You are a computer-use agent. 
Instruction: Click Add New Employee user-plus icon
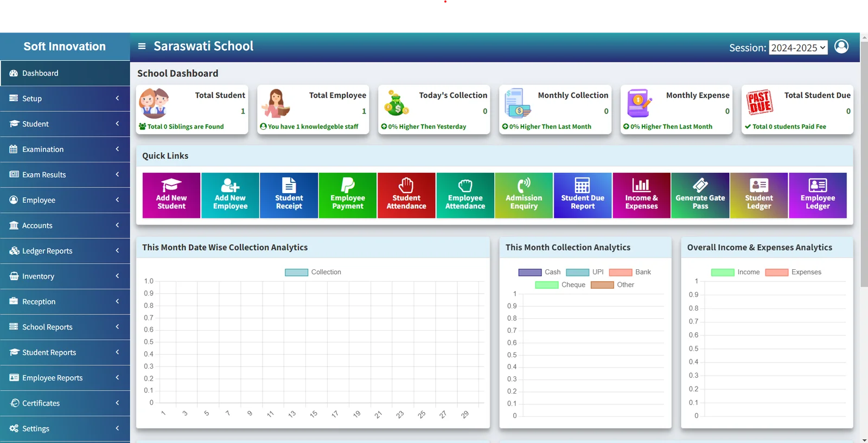coord(230,185)
